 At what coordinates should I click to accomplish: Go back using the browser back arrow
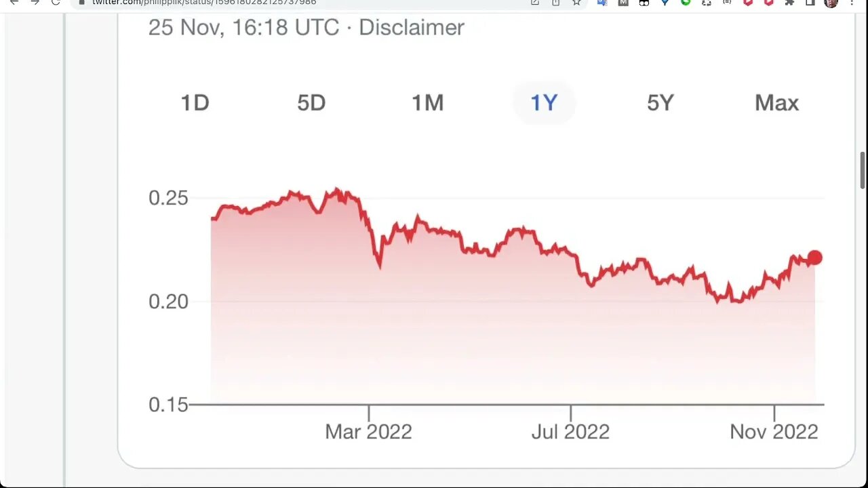(x=14, y=2)
